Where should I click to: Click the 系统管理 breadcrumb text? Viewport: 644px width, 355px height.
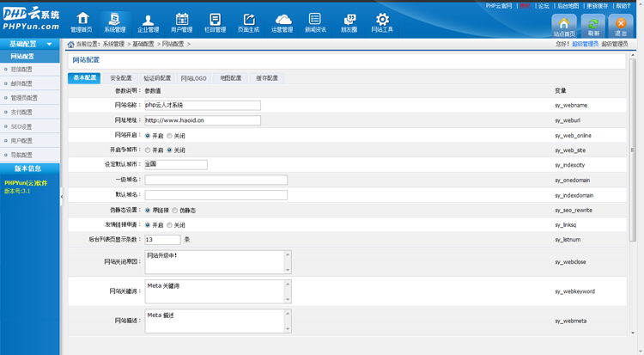[113, 44]
